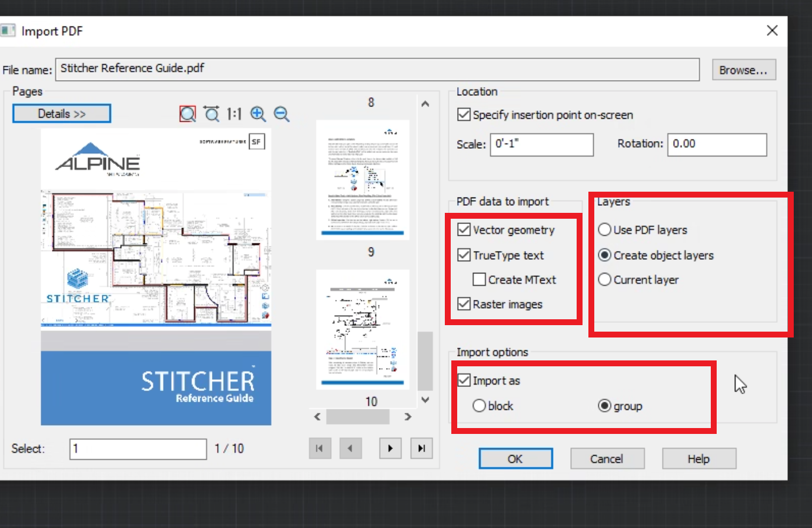Zoom out of the page preview
Image resolution: width=812 pixels, height=528 pixels.
click(282, 113)
